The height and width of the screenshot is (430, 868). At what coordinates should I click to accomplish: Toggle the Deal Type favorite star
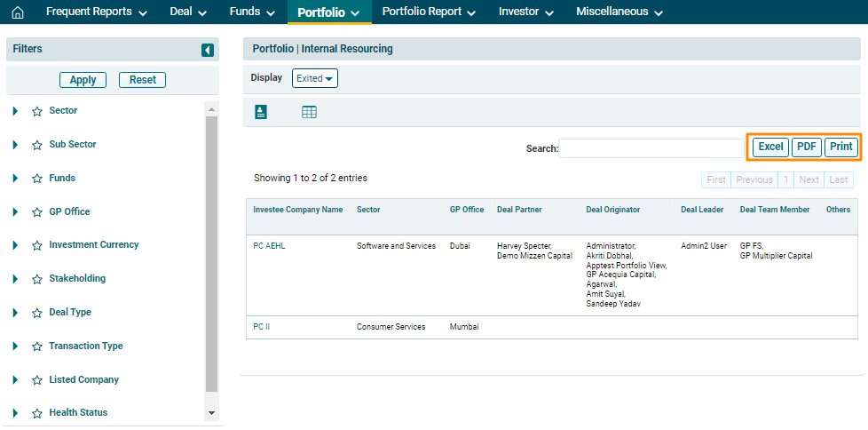click(x=37, y=313)
